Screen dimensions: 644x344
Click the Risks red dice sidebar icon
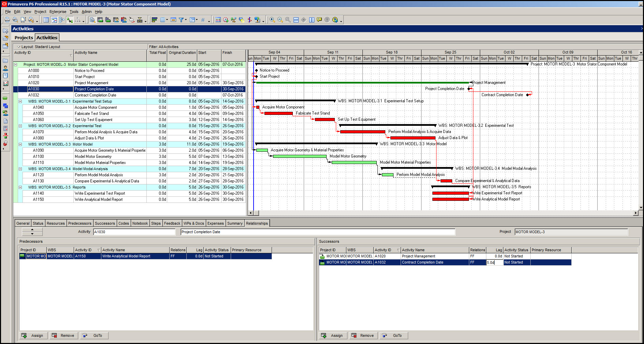coord(5,143)
